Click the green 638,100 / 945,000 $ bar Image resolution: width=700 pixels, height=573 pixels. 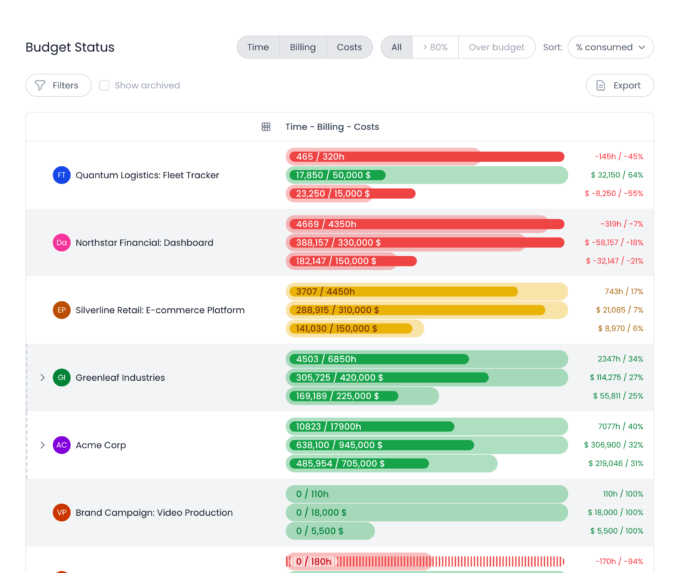427,445
